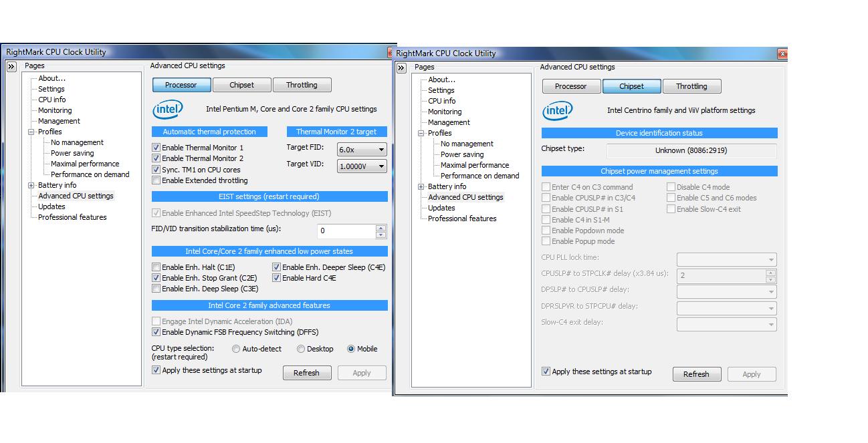
Task: Toggle Enable Thermal Monitor 1 checkbox
Action: tap(156, 148)
